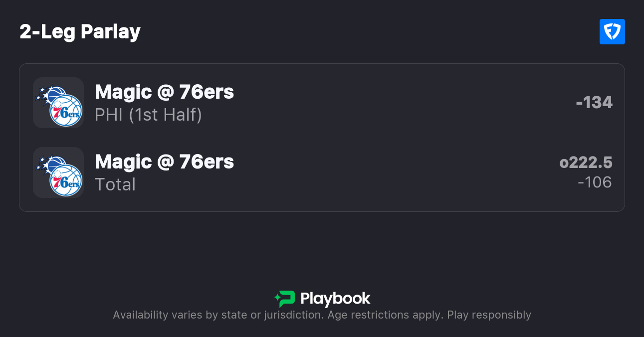The image size is (644, 337).
Task: Click the 76ers logo in the first leg
Action: [66, 110]
